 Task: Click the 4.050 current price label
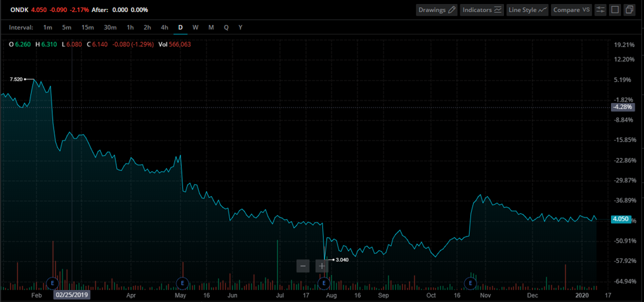(x=620, y=219)
